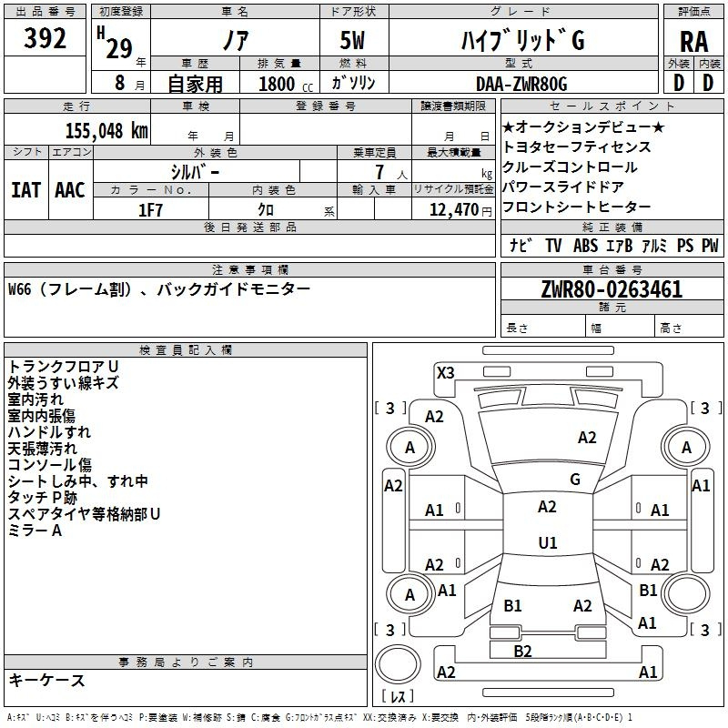Image resolution: width=728 pixels, height=728 pixels.
Task: Click the キーケース office notice text
Action: pos(47,680)
